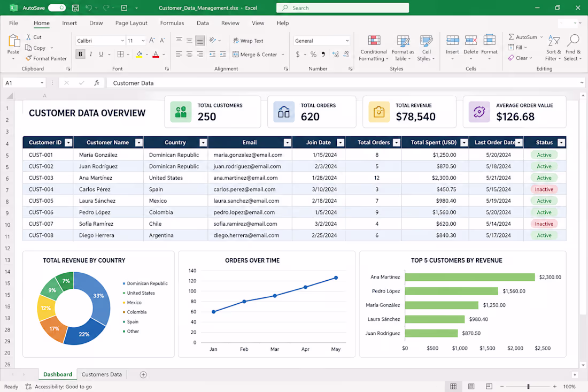Click the Sort & Filter icon
This screenshot has height=392, width=588.
pos(554,41)
